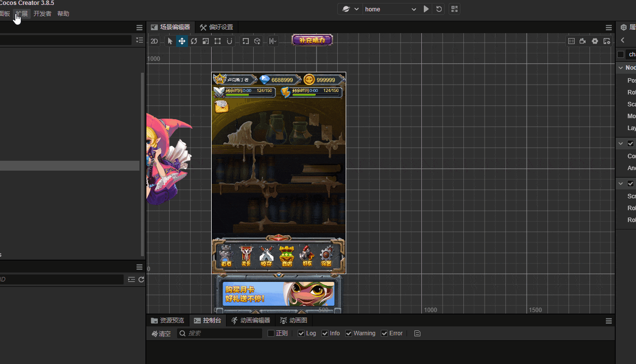Image resolution: width=636 pixels, height=364 pixels.
Task: Switch to the 动画编辑器 tab
Action: [251, 320]
